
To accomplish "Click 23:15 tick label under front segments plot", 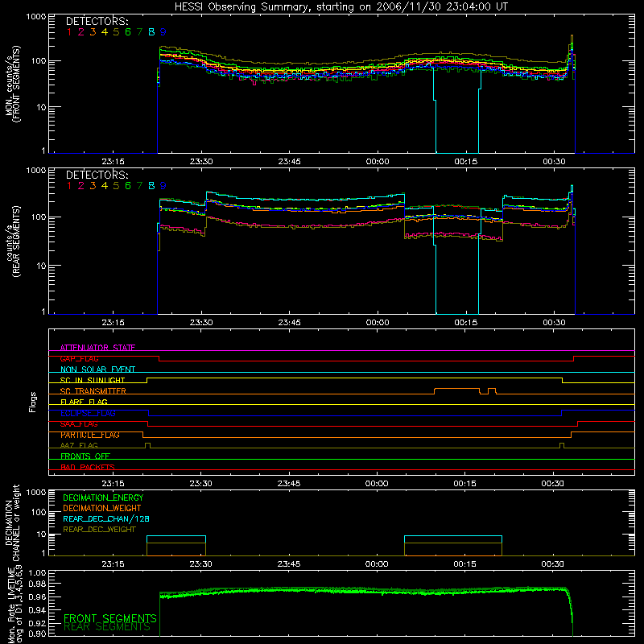I will pyautogui.click(x=113, y=162).
